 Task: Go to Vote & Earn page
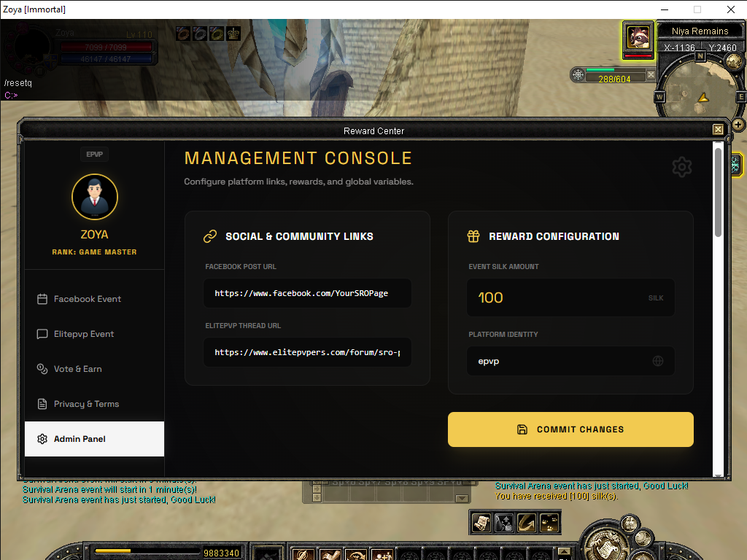94,369
